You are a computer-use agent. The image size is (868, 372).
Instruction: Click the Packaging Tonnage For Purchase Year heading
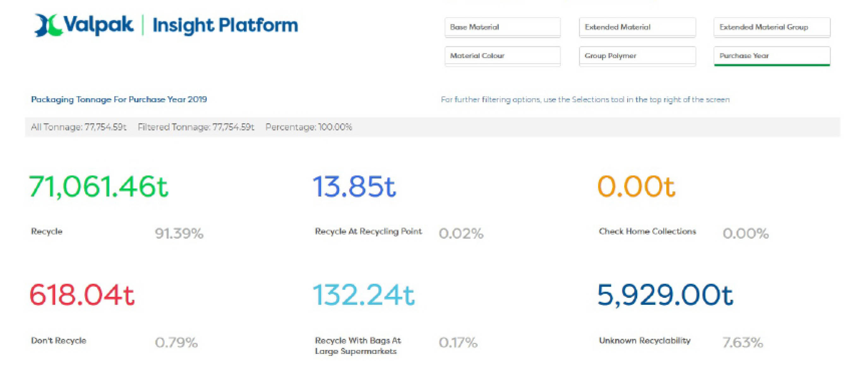tap(119, 99)
